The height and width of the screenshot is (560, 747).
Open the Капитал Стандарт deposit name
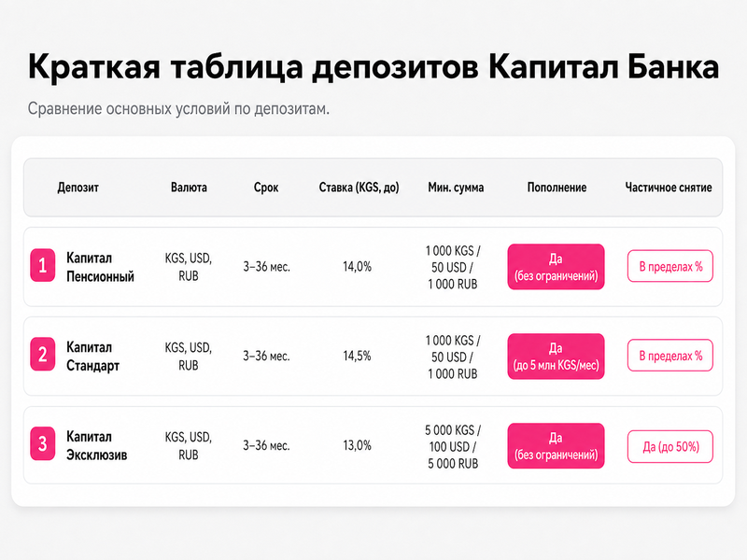[92, 357]
